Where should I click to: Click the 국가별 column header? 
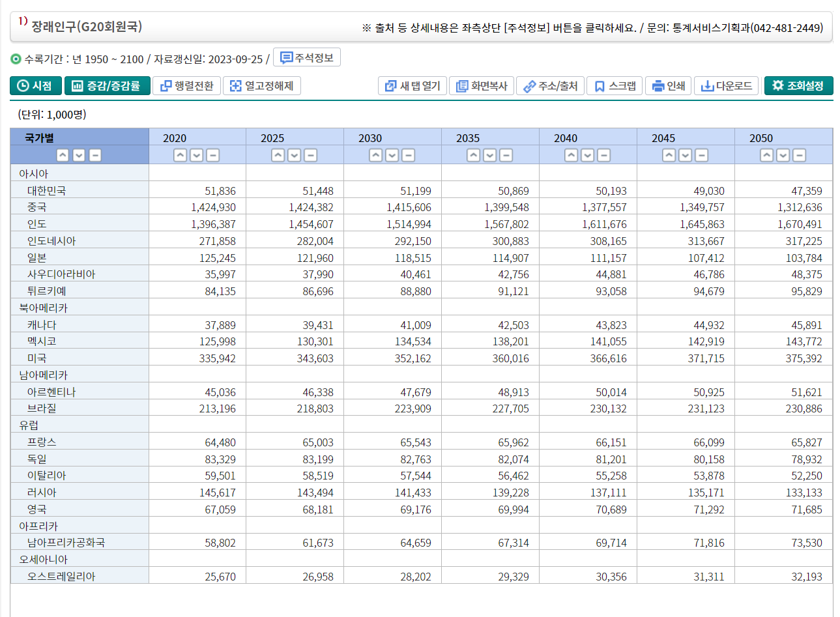pyautogui.click(x=39, y=138)
